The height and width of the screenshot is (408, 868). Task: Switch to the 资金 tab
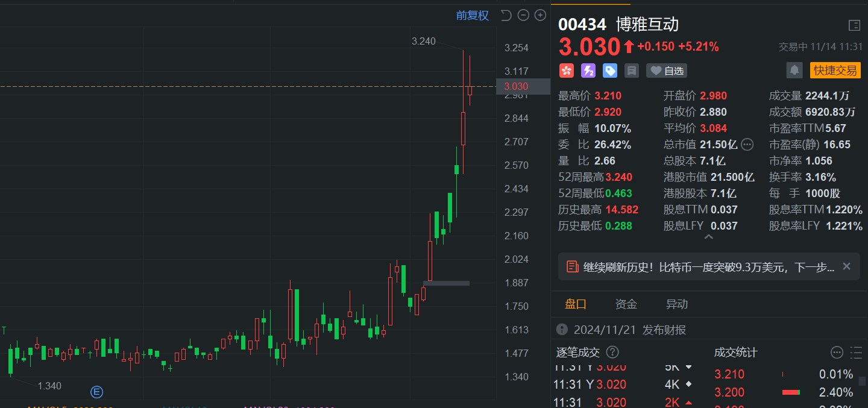(626, 304)
